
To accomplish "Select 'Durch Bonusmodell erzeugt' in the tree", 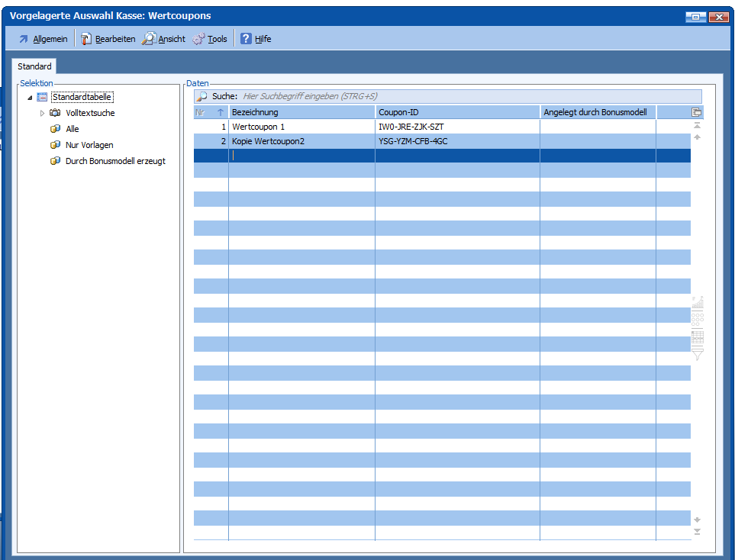I will tap(114, 161).
